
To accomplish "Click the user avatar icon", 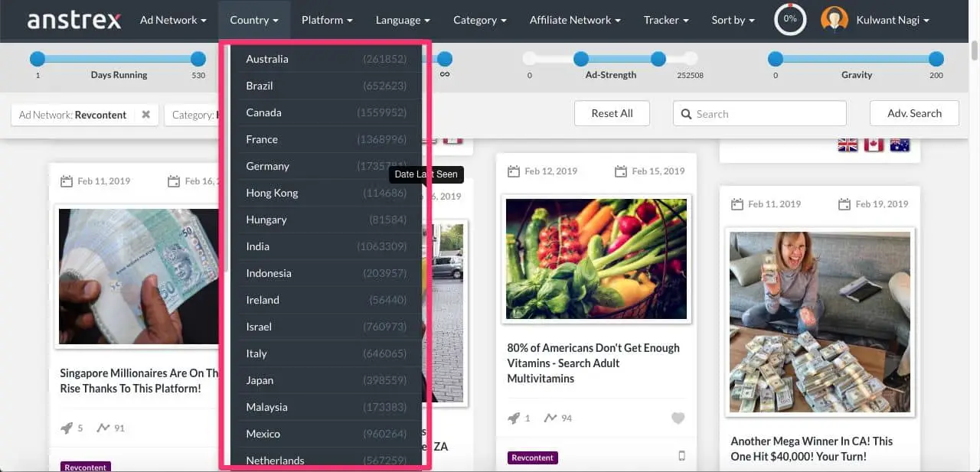I will tap(834, 19).
